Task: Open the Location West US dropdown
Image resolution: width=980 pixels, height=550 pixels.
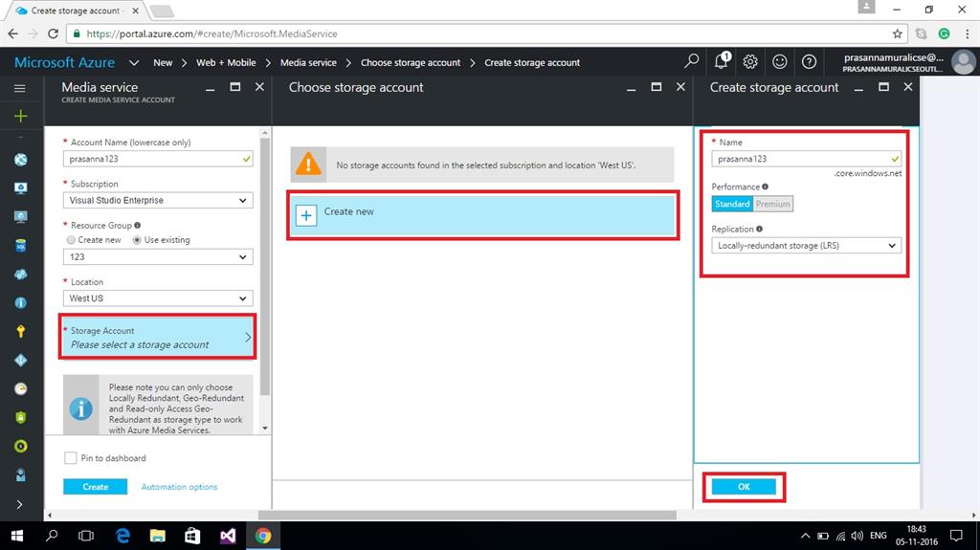Action: (x=158, y=298)
